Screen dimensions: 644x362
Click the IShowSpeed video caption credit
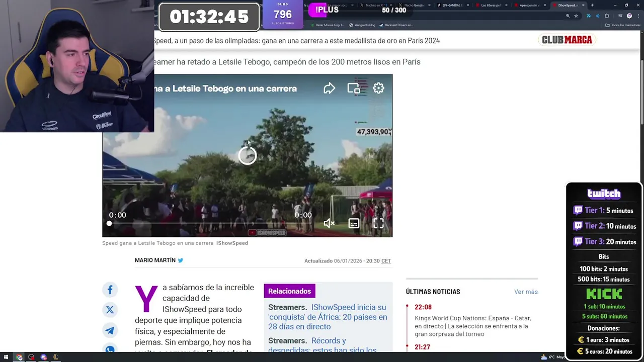click(x=232, y=243)
